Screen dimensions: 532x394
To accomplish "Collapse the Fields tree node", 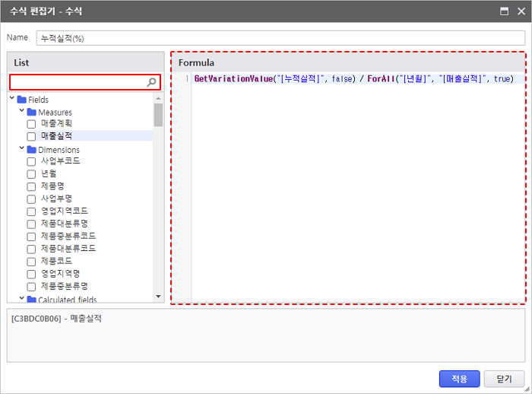I will (12, 100).
